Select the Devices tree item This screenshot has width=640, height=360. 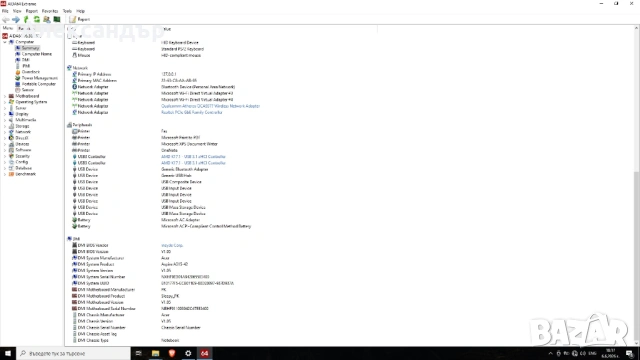coord(22,144)
